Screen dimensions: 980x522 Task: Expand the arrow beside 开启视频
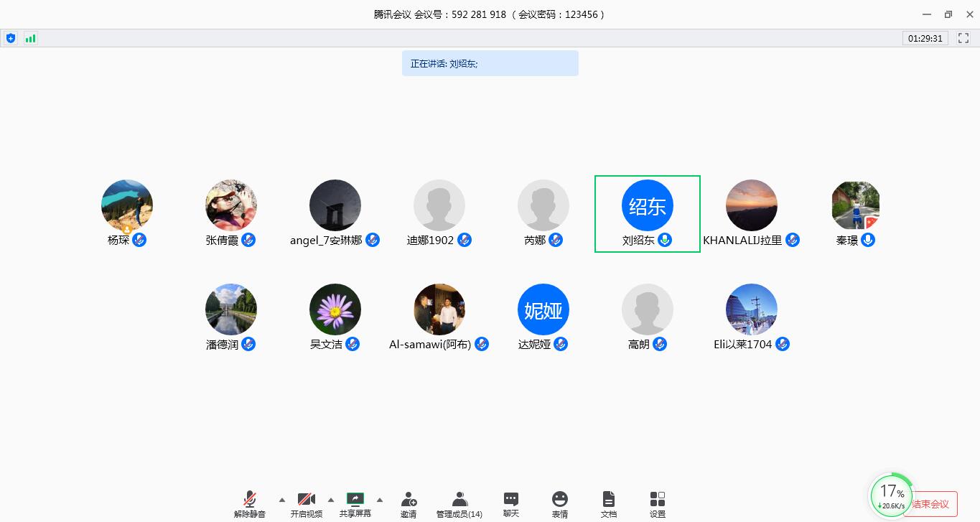(331, 500)
